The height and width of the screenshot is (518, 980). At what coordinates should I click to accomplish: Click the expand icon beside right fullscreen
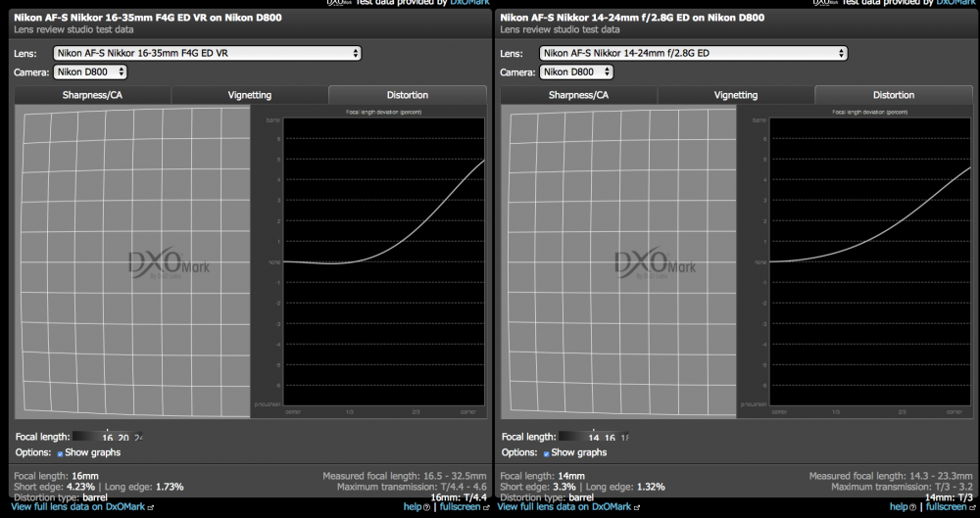tap(972, 507)
